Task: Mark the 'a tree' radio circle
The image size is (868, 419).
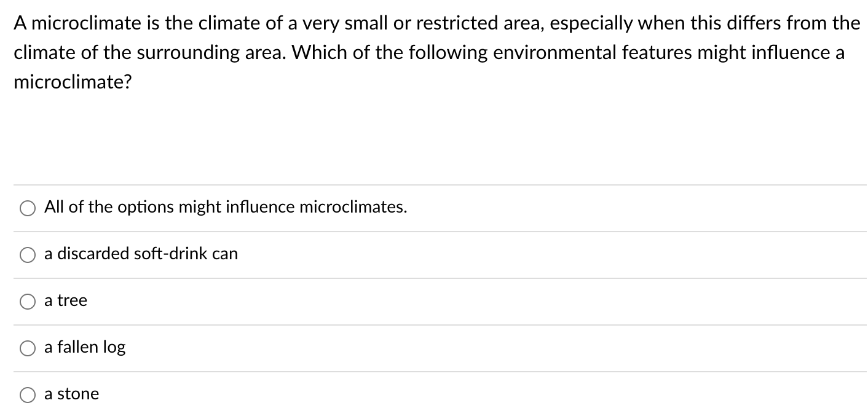Action: [x=27, y=302]
